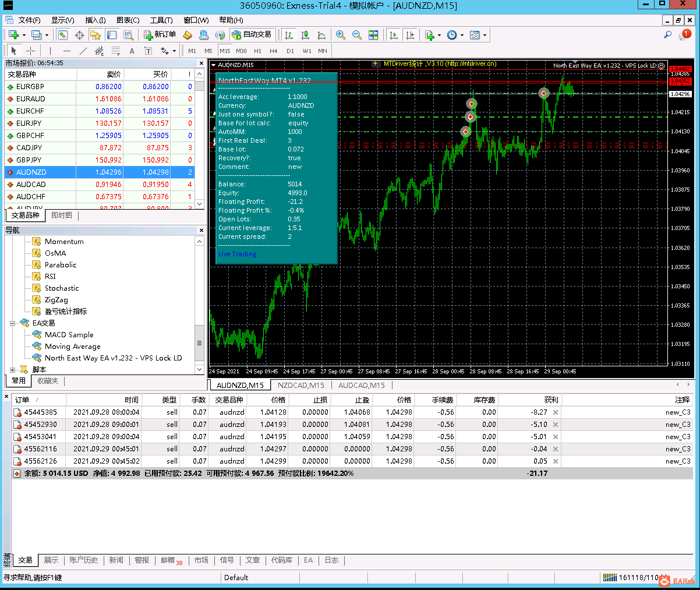Screen dimensions: 700x590
Task: Draw a vertical line tool
Action: (50, 51)
